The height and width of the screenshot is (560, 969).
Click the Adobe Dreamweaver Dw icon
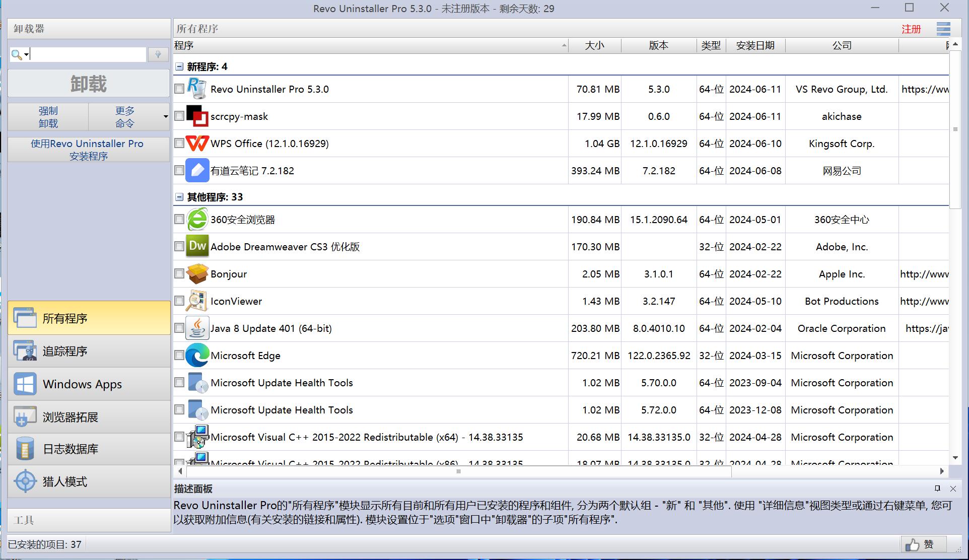pyautogui.click(x=197, y=246)
